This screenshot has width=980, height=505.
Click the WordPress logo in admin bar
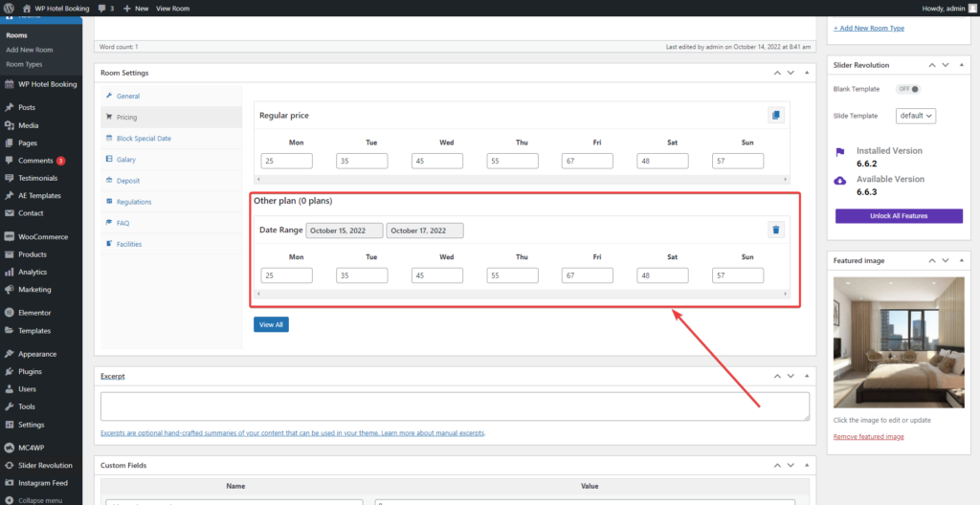pyautogui.click(x=10, y=8)
